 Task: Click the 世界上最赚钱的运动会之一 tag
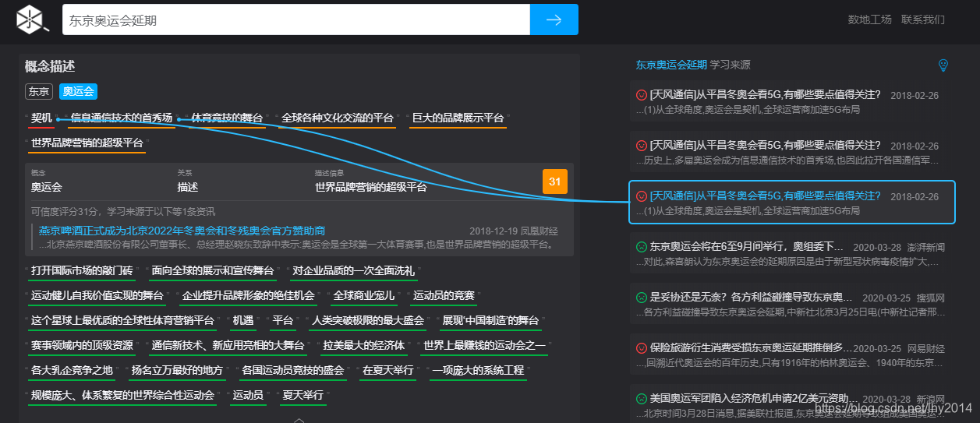tap(484, 346)
